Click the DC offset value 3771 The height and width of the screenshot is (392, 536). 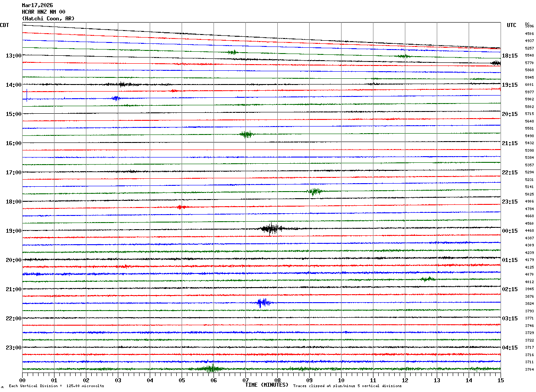pyautogui.click(x=529, y=318)
